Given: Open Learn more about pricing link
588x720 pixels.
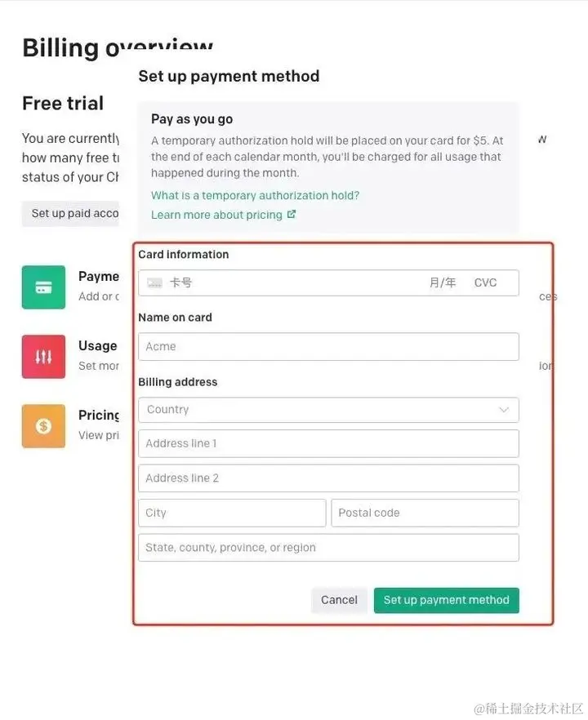Looking at the screenshot, I should tap(217, 215).
